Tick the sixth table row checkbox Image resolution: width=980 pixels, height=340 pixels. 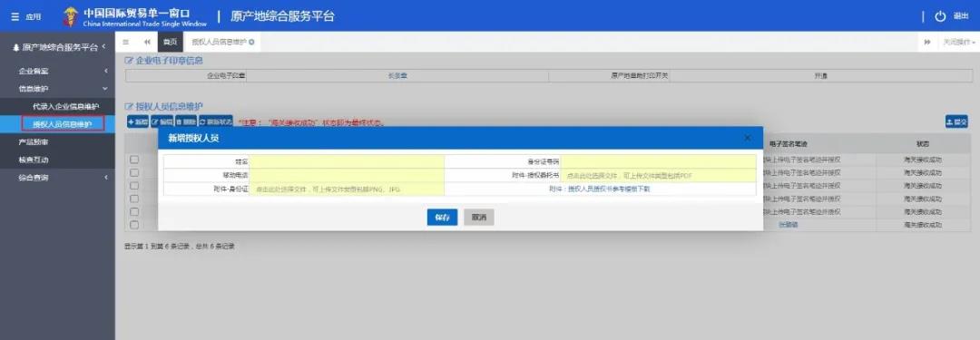click(x=134, y=225)
